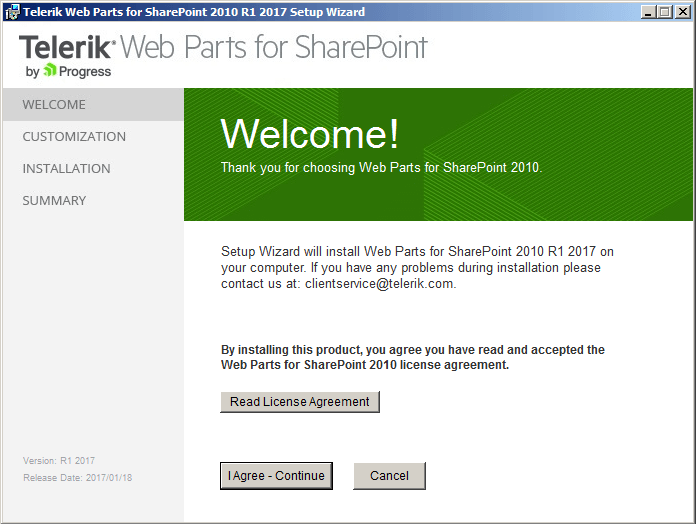Click the Progress logo icon
Screen dimensions: 696x524
50,70
